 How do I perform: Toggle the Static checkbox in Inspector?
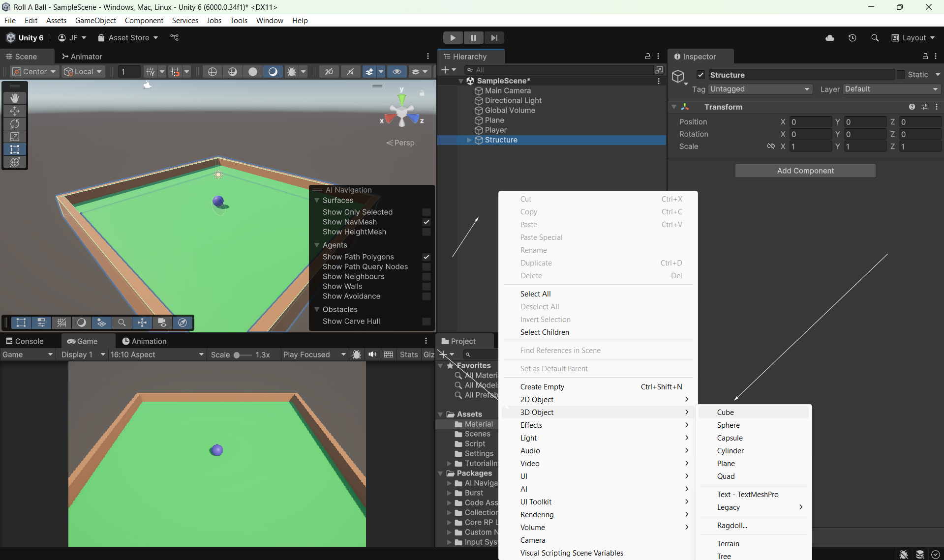(x=901, y=75)
